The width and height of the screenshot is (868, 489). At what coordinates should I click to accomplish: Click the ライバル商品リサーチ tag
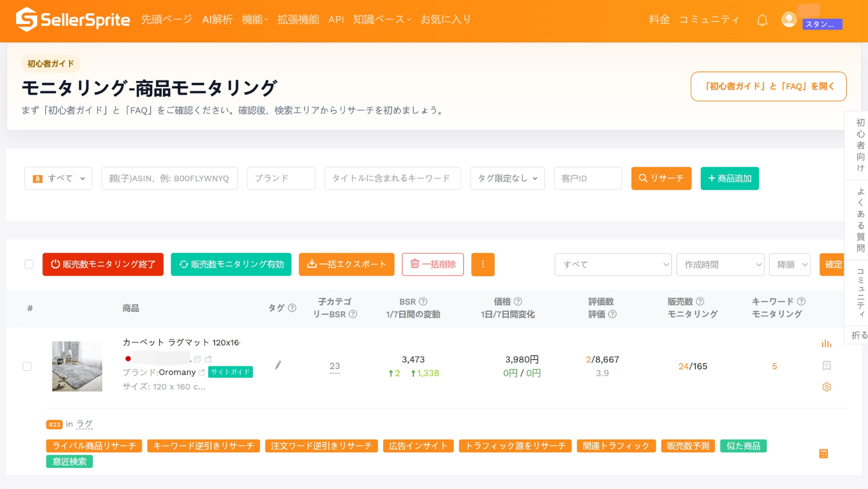[x=94, y=446]
